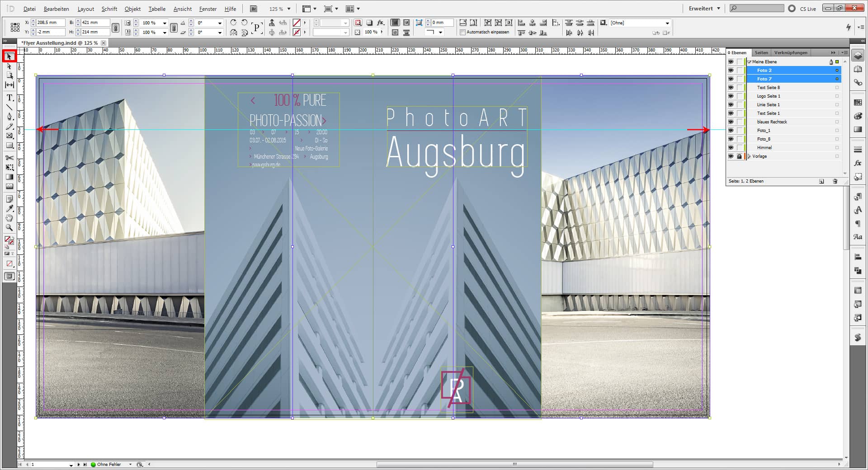
Task: Enable the Automatisch einpassen checkbox
Action: pyautogui.click(x=462, y=32)
